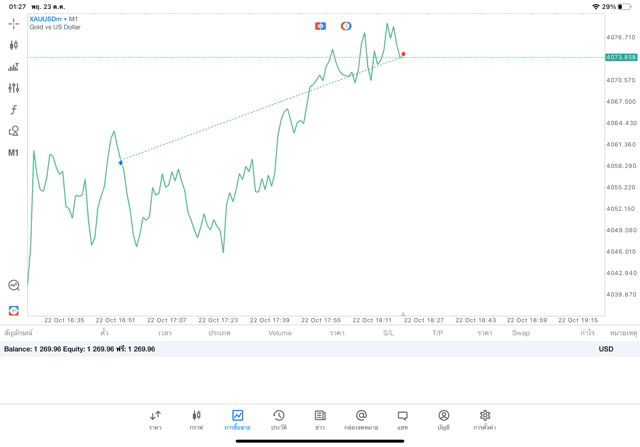640x447 pixels.
Task: Open the M1 timeframe selector
Action: [x=14, y=153]
